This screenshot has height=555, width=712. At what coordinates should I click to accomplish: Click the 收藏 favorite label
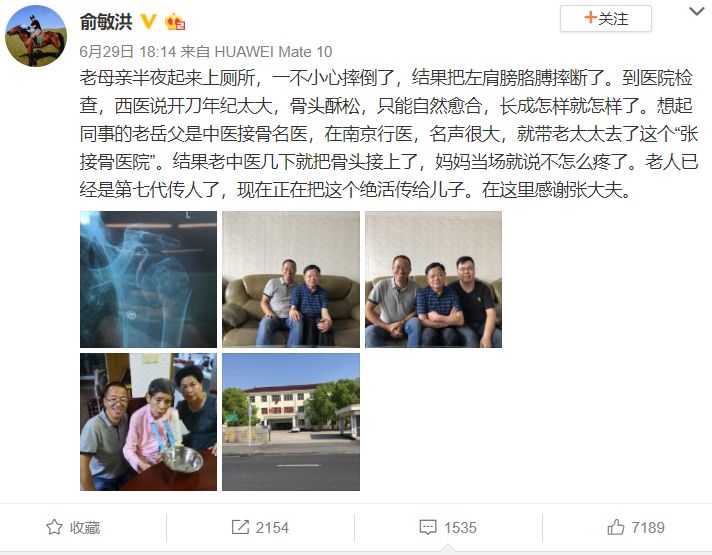[x=85, y=527]
